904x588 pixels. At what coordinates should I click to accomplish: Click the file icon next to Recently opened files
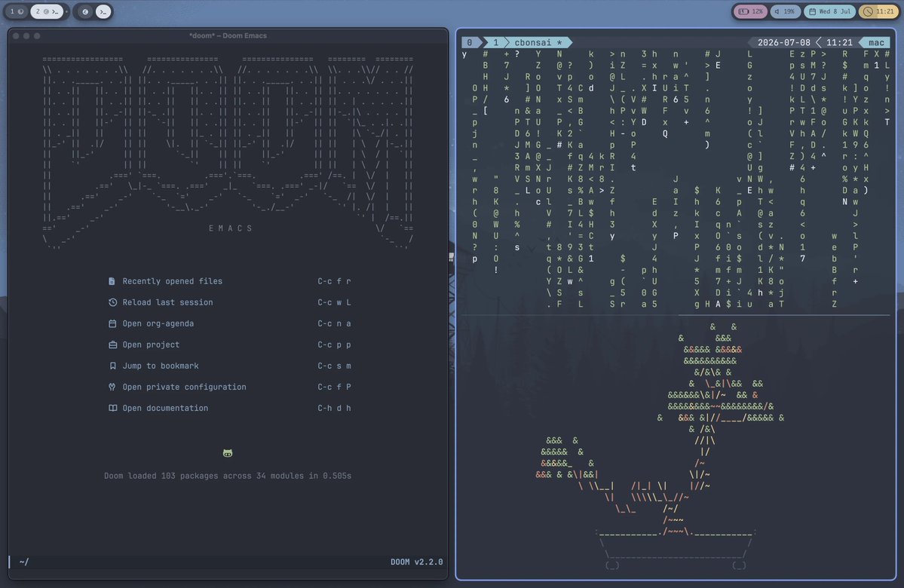pyautogui.click(x=112, y=281)
